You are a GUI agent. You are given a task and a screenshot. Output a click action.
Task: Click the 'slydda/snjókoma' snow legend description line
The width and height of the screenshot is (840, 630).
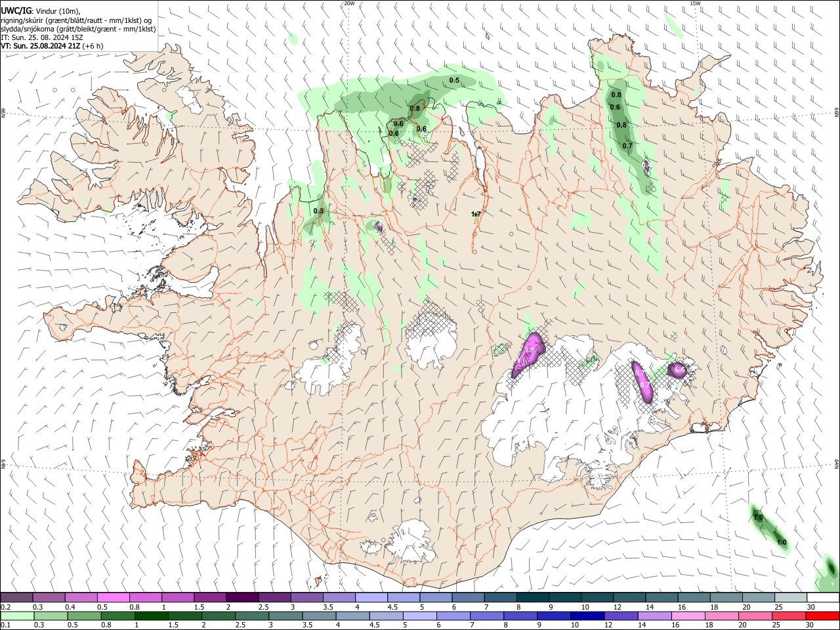(78, 29)
